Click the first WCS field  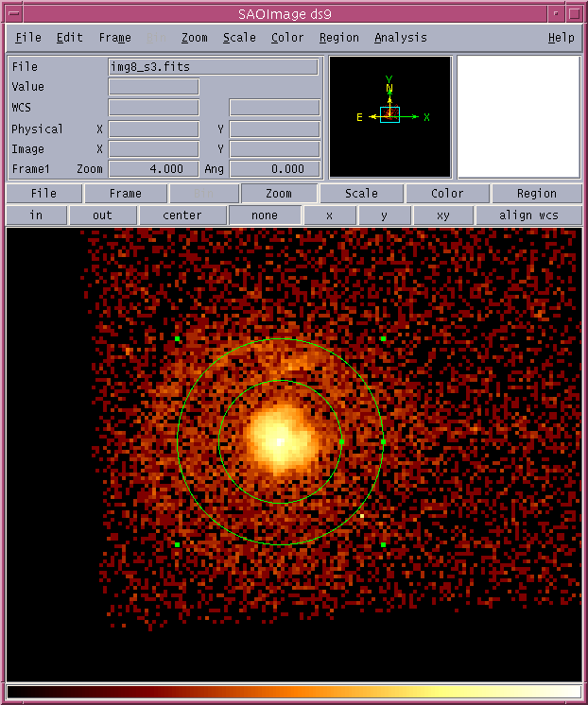154,108
